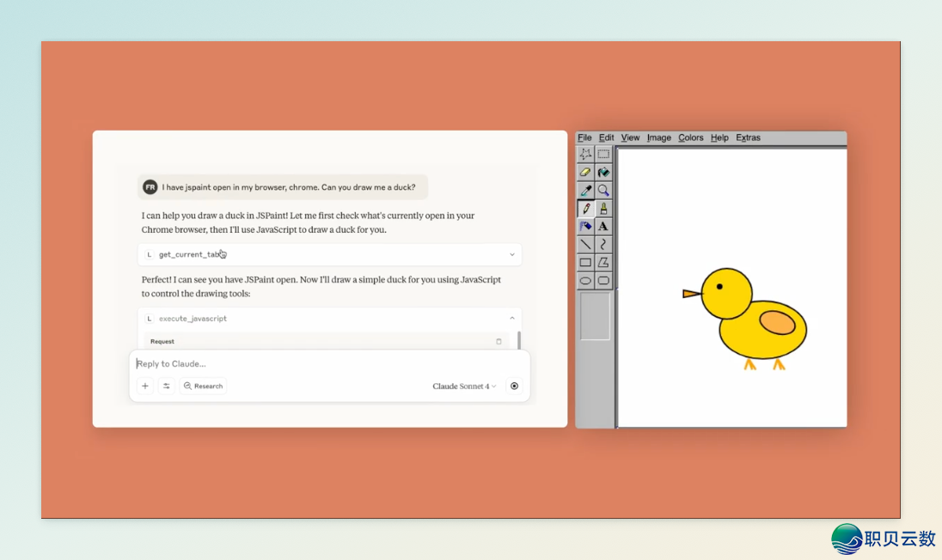Open the Claude Sonnet 4 model dropdown
The image size is (942, 560).
click(x=464, y=386)
